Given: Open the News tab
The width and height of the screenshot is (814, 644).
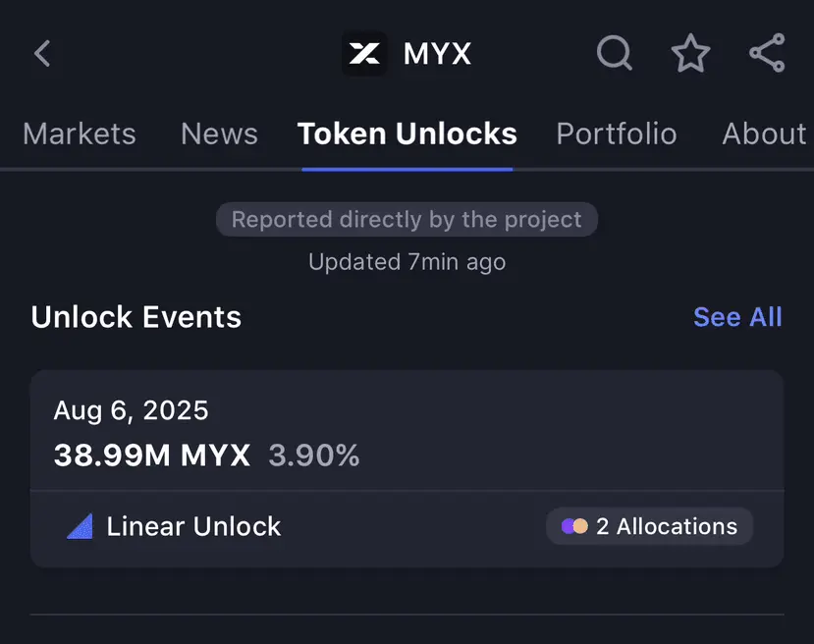Looking at the screenshot, I should point(219,134).
